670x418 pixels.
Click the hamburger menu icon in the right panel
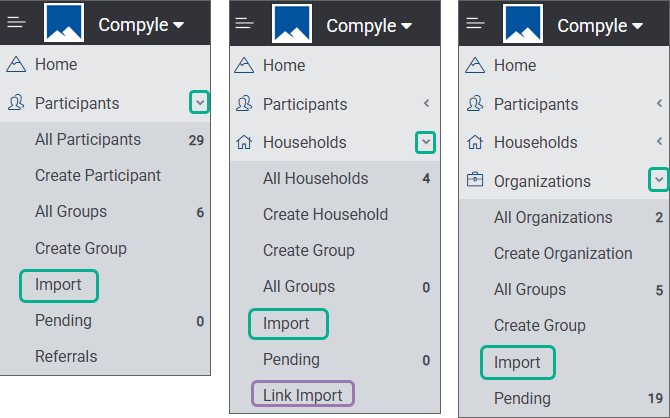[x=475, y=24]
